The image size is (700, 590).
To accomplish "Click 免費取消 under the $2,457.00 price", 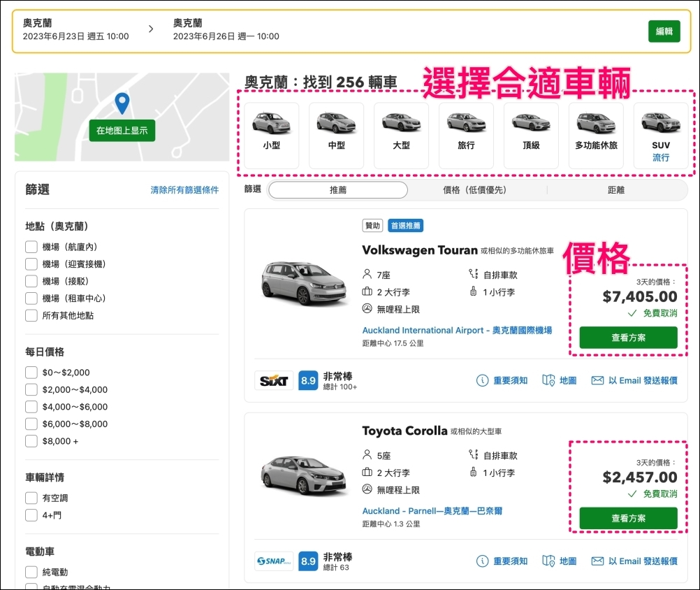I will 659,494.
